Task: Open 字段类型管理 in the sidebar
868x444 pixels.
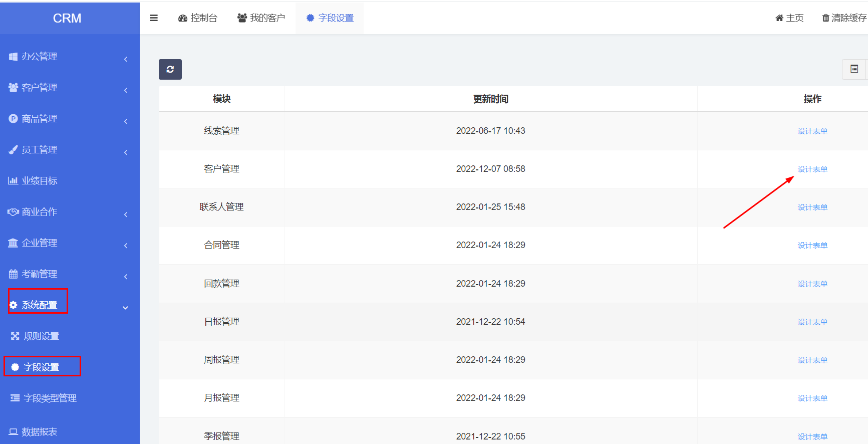Action: tap(50, 398)
